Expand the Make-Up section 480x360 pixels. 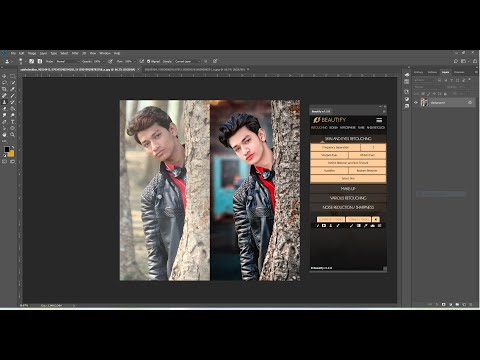[348, 189]
